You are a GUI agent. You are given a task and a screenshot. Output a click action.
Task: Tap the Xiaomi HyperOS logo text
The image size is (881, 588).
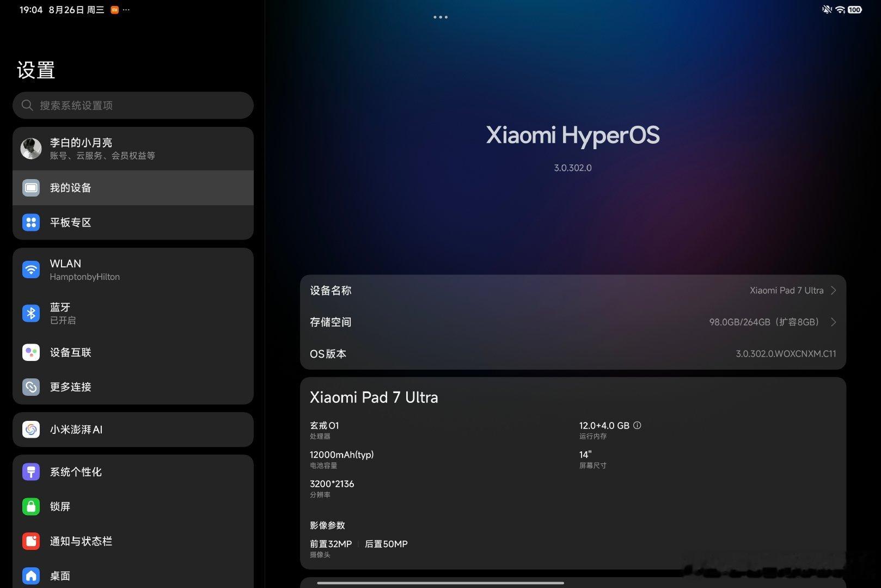(x=573, y=136)
